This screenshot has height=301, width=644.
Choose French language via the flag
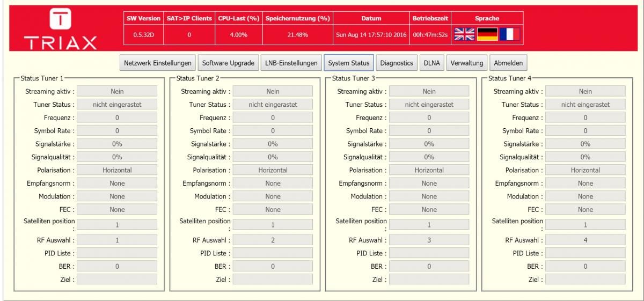[509, 35]
